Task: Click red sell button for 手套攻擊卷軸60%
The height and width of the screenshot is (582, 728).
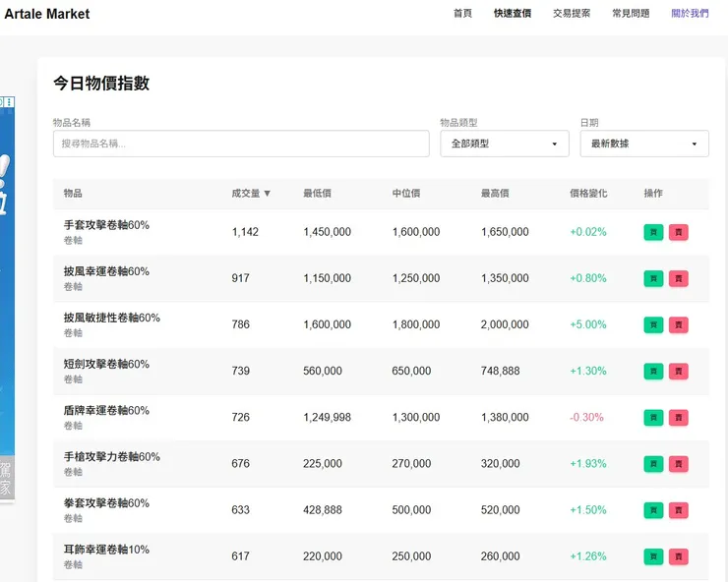Action: (x=679, y=232)
